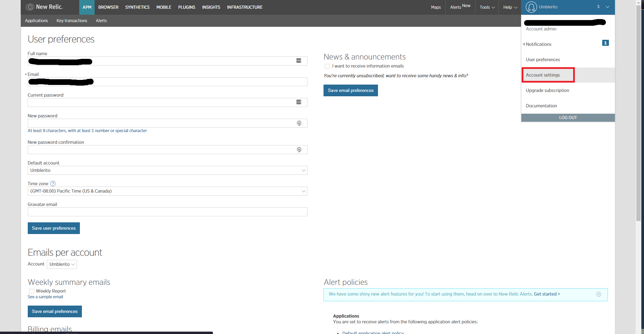644x334 pixels.
Task: Go to the Applications sub-navigation item
Action: coord(36,21)
